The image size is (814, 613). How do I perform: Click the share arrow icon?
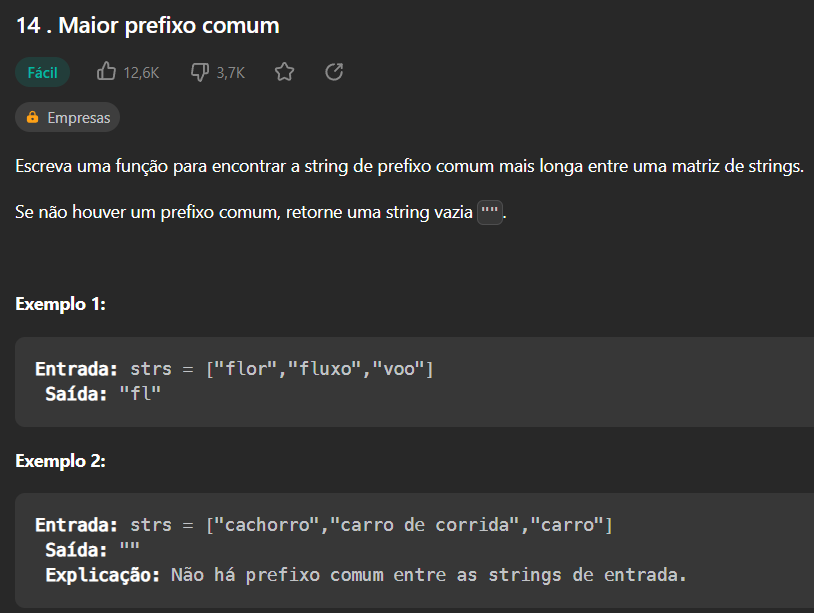[x=335, y=72]
